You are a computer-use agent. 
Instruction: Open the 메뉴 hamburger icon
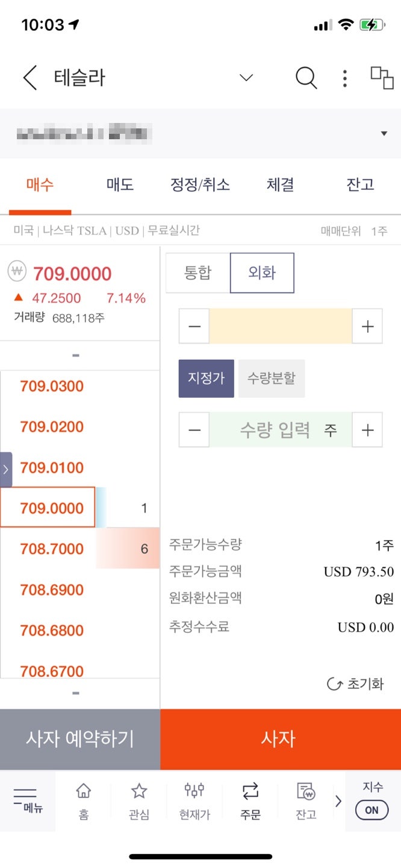point(27,800)
